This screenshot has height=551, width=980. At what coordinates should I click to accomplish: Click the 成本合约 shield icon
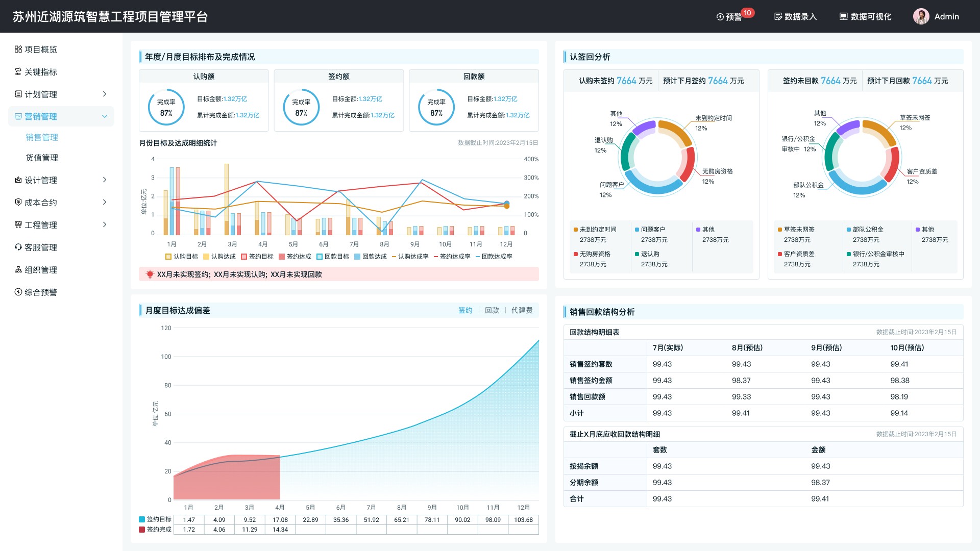[18, 203]
